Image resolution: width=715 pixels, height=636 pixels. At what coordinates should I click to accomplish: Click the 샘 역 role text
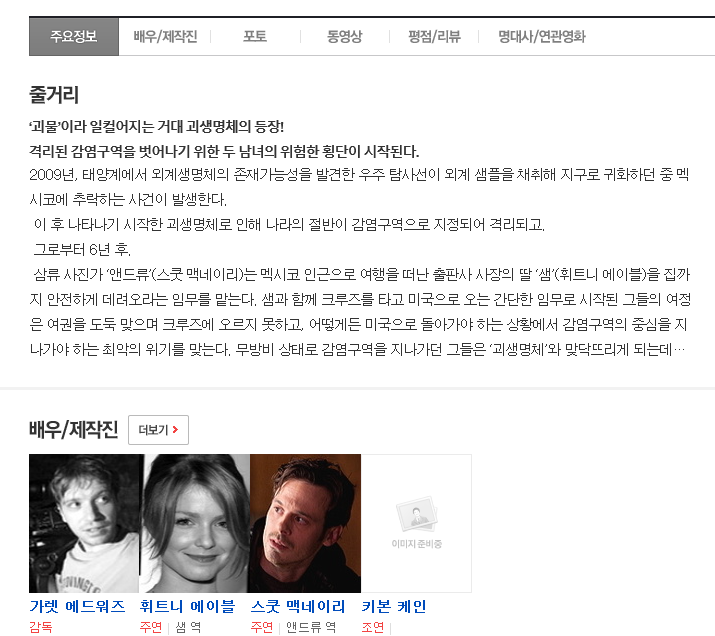[188, 627]
